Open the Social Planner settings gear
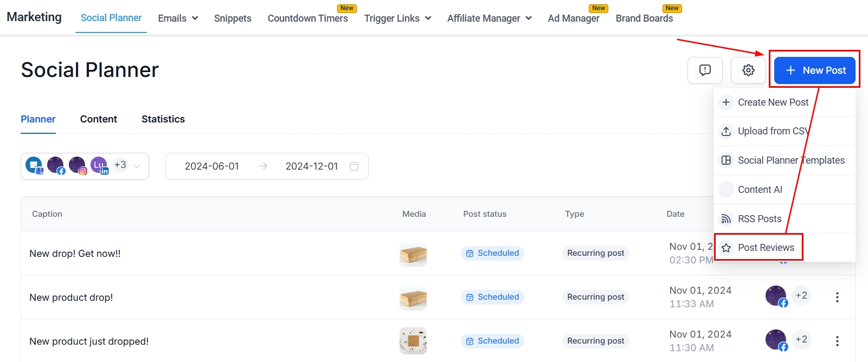The image size is (868, 362). (x=748, y=70)
